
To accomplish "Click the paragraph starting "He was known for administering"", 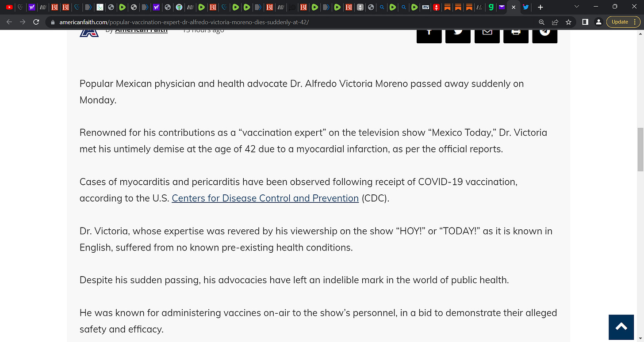I will coord(318,321).
